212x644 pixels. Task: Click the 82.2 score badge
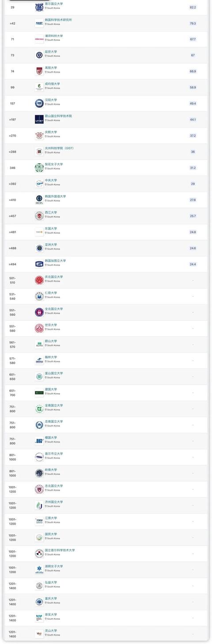coord(193,8)
